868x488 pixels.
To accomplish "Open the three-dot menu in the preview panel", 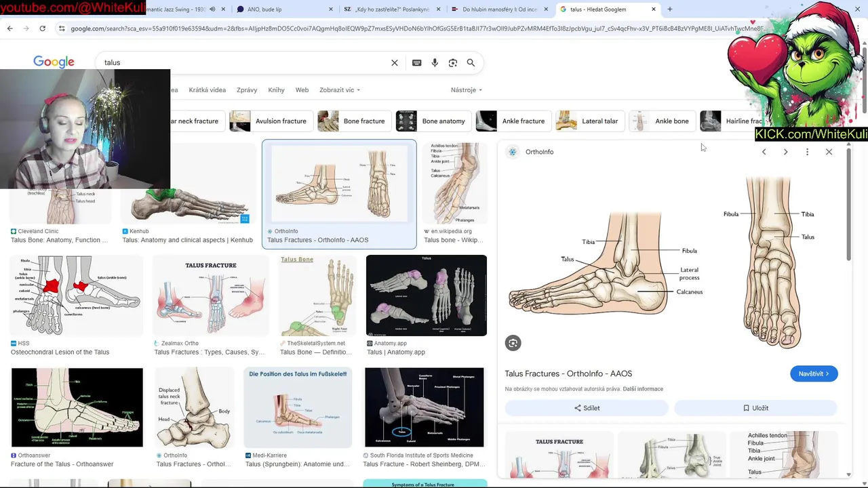I will point(807,152).
